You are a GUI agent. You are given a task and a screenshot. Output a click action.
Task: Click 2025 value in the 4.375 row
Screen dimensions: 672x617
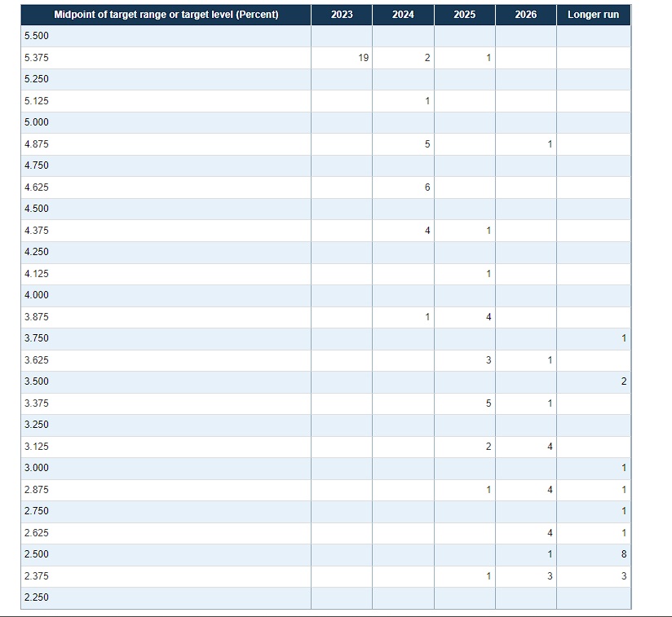tap(489, 231)
